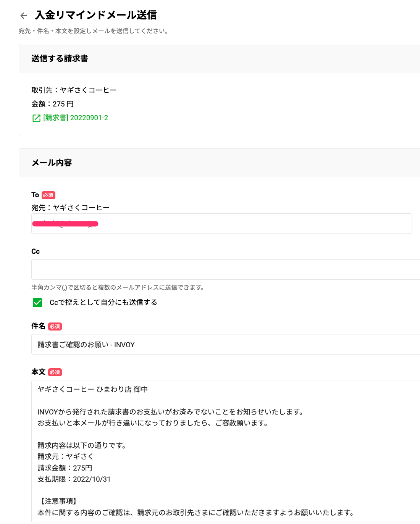This screenshot has width=420, height=524.
Task: Click 請求内容は以下の通りです。 line in body
Action: pos(82,445)
